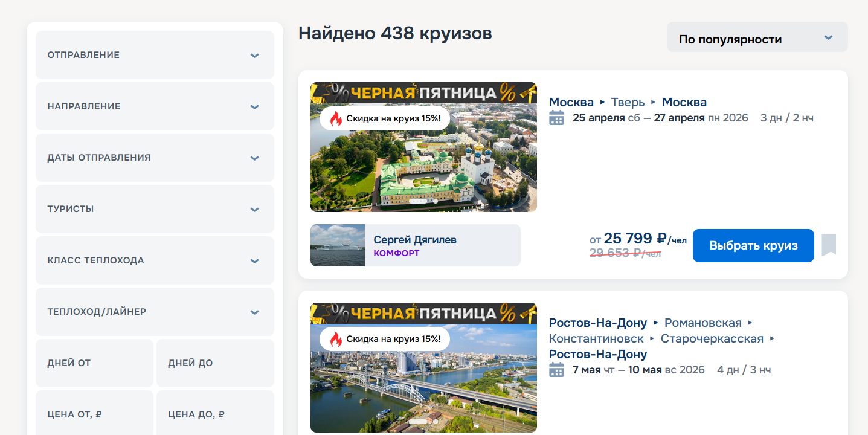Click the fire icon on Rostov cruise discount badge
868x435 pixels.
click(x=335, y=339)
